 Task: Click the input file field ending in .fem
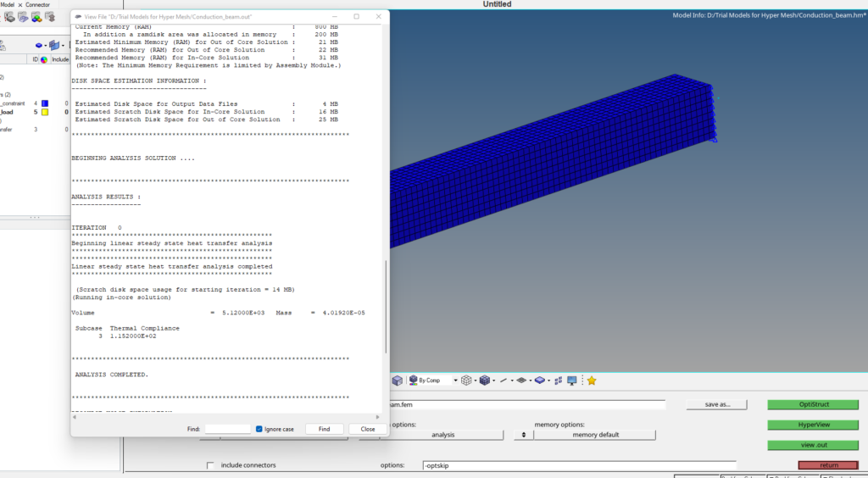point(526,404)
